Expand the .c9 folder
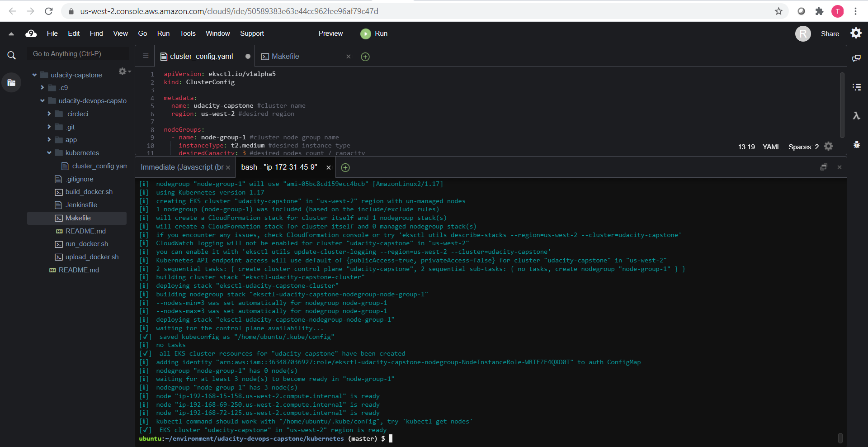 42,88
